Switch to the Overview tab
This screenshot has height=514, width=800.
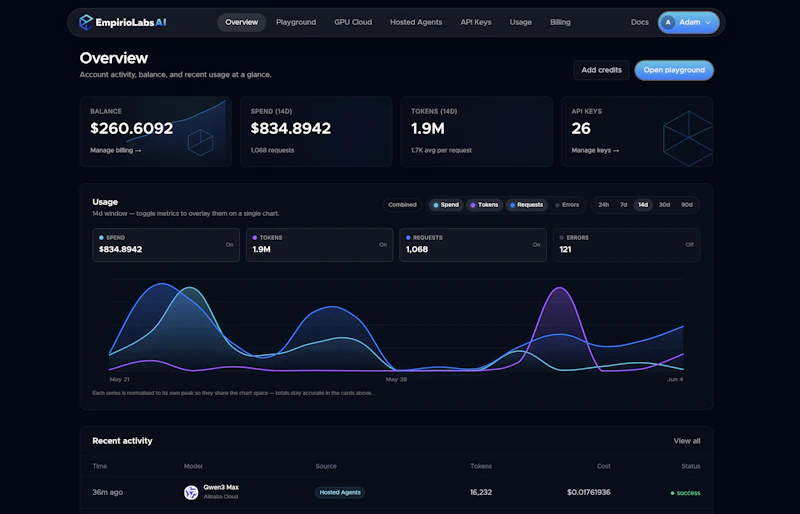241,22
